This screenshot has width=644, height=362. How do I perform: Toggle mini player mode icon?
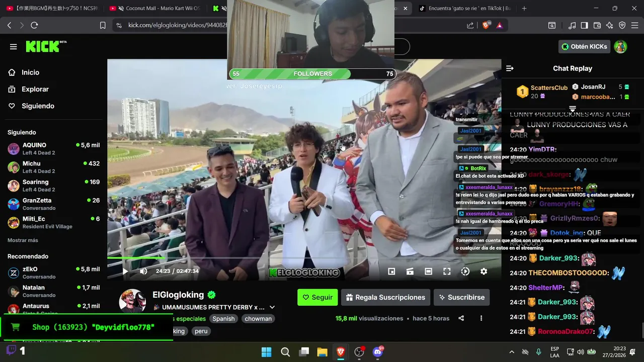pyautogui.click(x=391, y=271)
